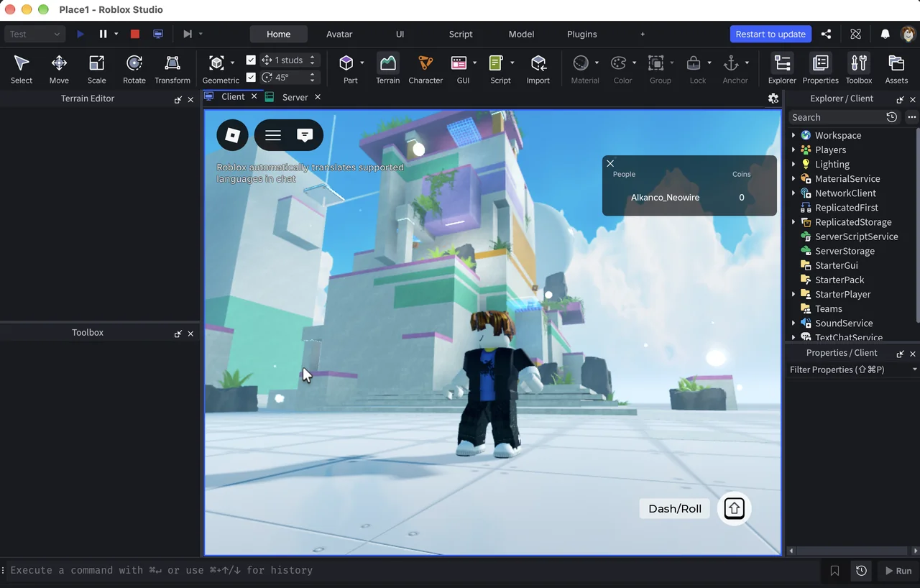Open the notifications bell
The height and width of the screenshot is (588, 920).
(885, 34)
